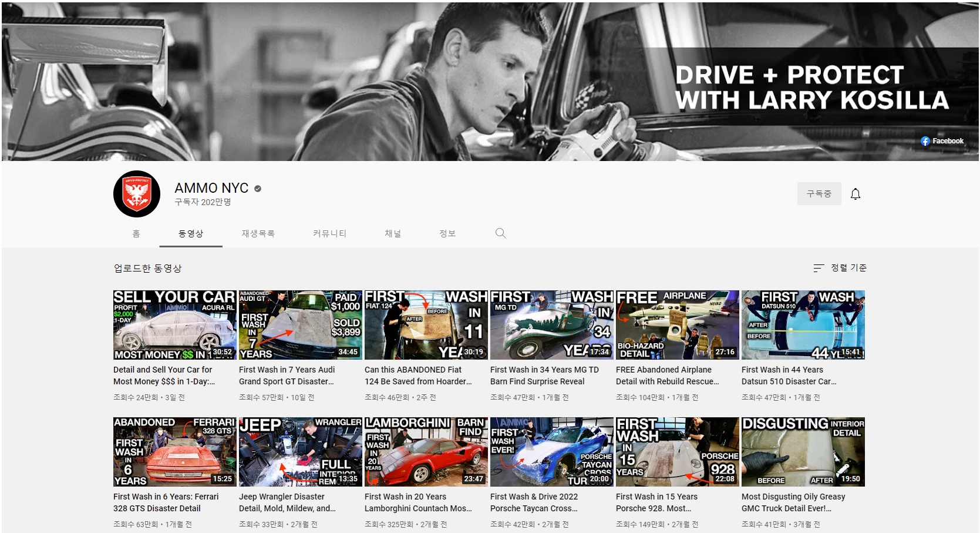Screen dimensions: 980x533
Task: Click view count 조회수 24만회 under Acura video
Action: [136, 397]
